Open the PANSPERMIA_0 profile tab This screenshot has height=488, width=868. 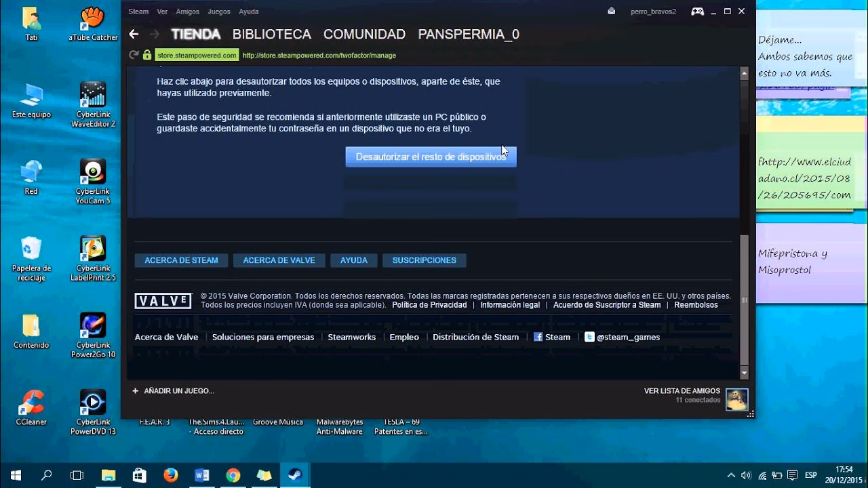click(469, 34)
